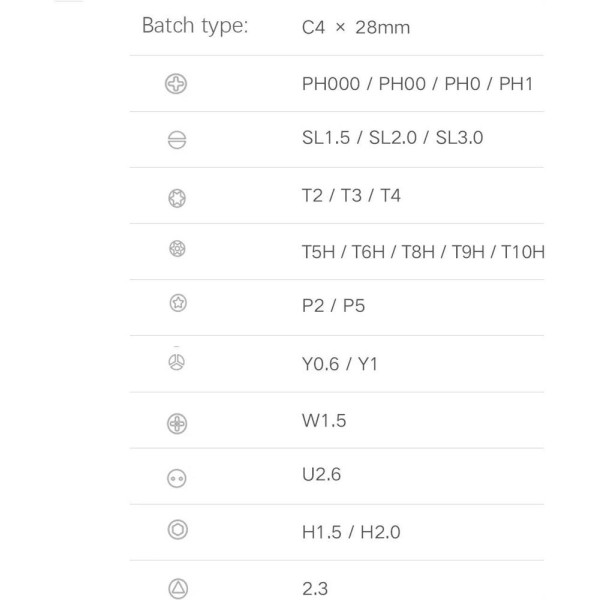Screen dimensions: 600x600
Task: Select the T2 / T3 / T4 text
Action: 351,196
